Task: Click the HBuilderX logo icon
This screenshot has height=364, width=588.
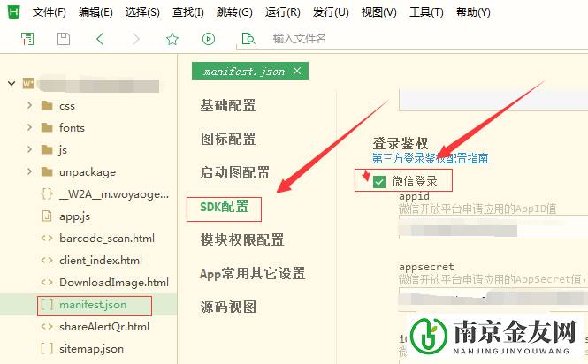Action: click(x=13, y=12)
